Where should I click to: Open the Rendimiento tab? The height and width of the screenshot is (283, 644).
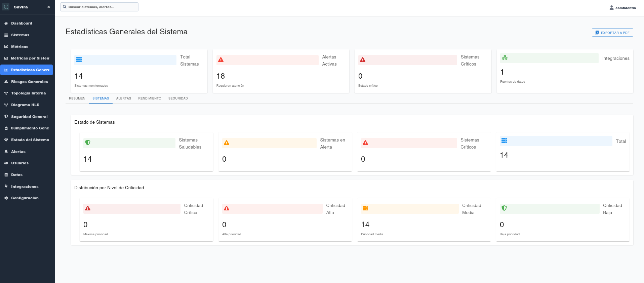(150, 98)
